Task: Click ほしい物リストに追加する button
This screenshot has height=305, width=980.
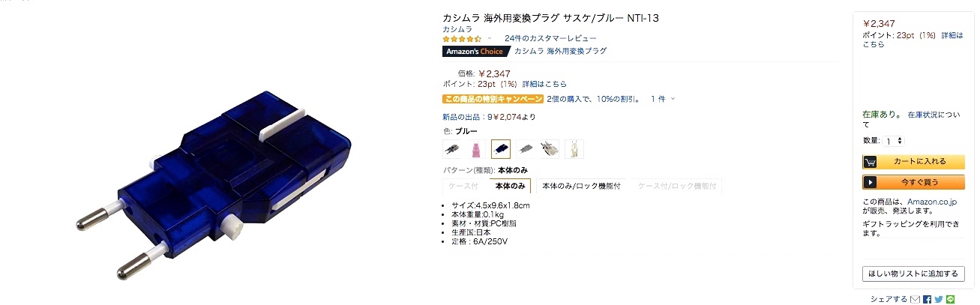Action: tap(913, 274)
